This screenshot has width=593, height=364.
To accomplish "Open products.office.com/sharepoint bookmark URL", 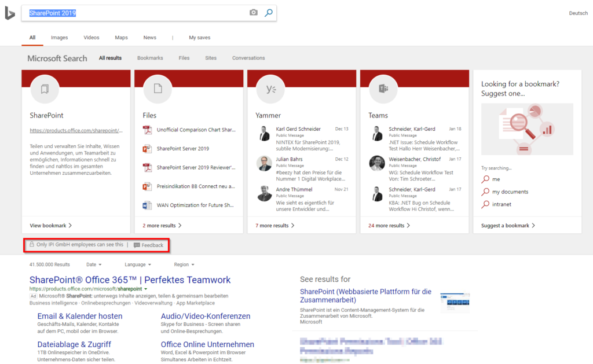I will (x=76, y=130).
